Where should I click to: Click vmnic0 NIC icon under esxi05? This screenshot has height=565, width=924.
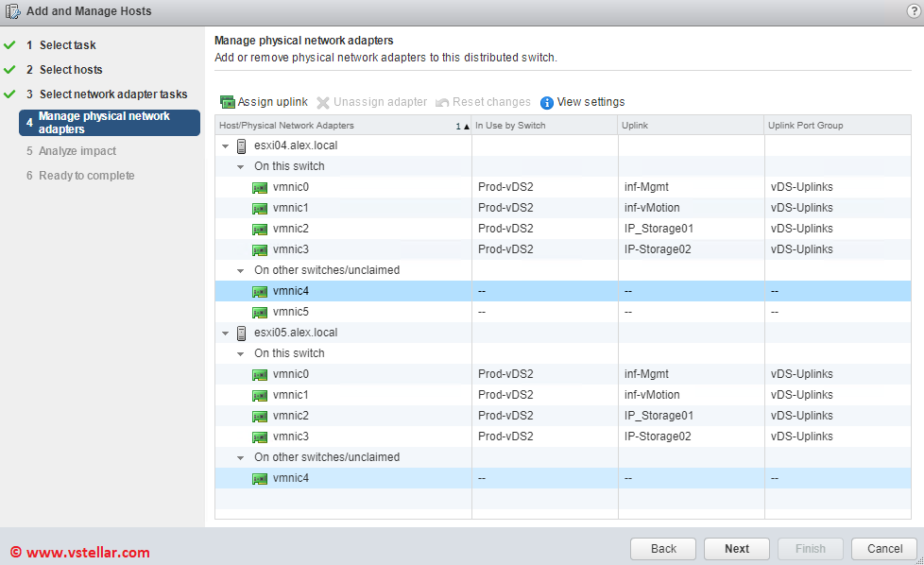point(260,374)
